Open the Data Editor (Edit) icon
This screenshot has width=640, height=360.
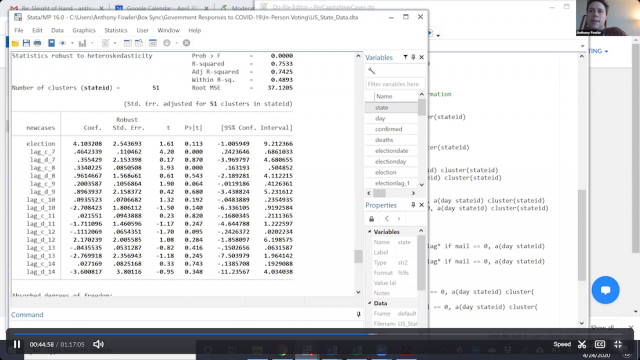coord(127,43)
